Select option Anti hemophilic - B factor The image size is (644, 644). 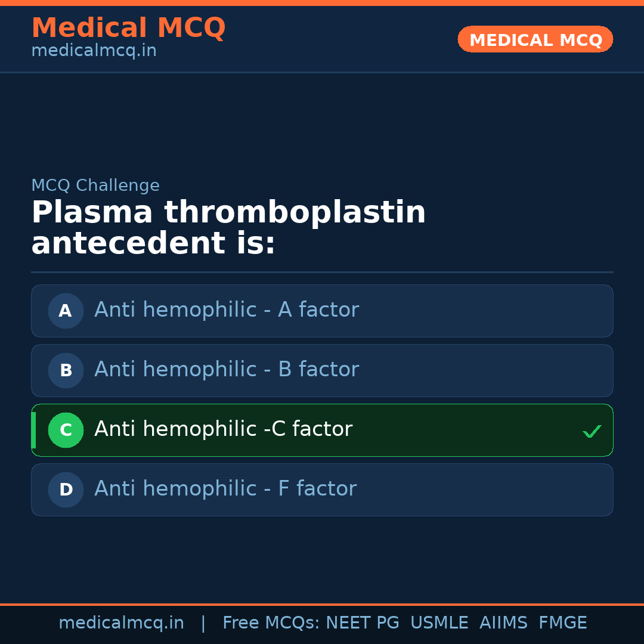[227, 370]
